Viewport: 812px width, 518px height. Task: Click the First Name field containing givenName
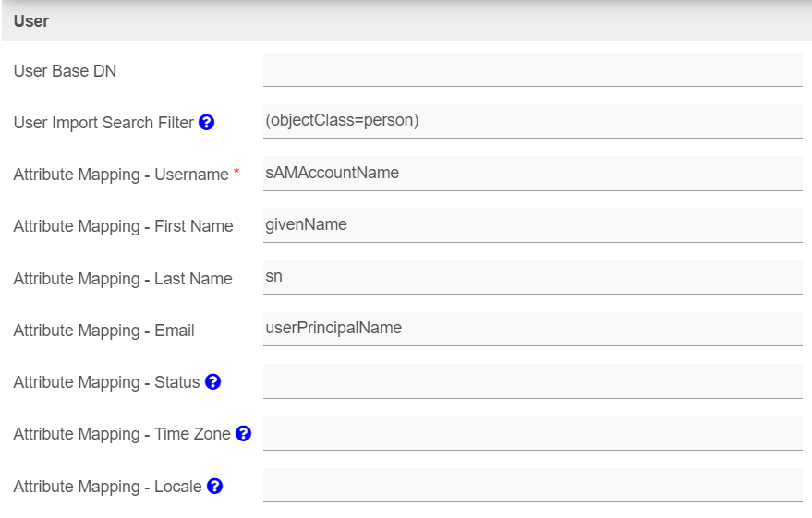[532, 224]
